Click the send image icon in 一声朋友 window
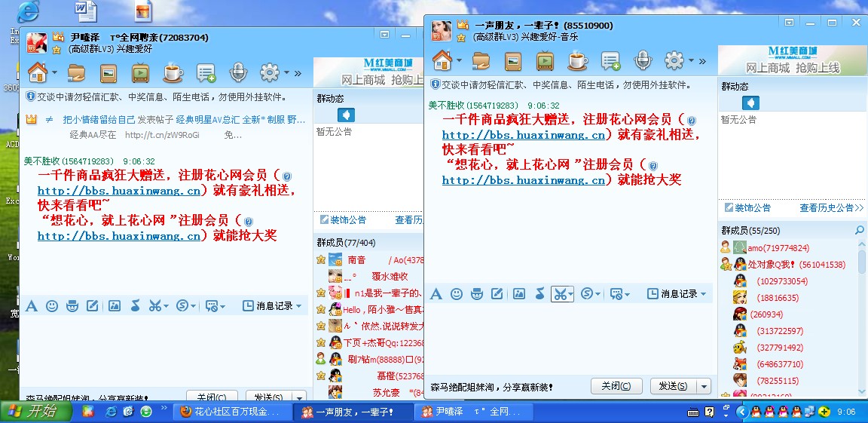868x423 pixels. coord(518,294)
